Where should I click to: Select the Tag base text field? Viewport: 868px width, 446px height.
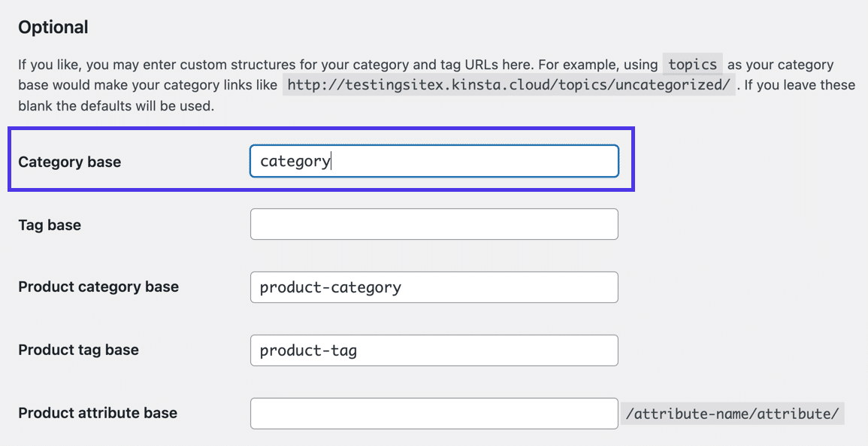pyautogui.click(x=434, y=224)
